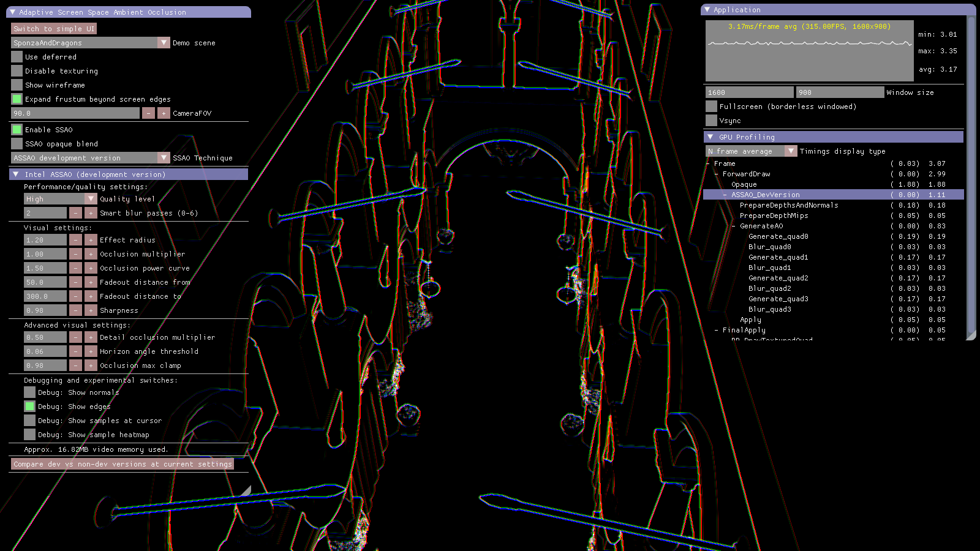Decrease Fadeout distance from with the minus button
The image size is (980, 551).
click(75, 282)
